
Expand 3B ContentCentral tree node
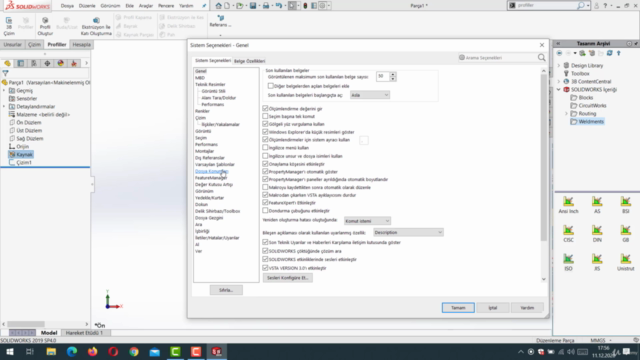pos(559,82)
